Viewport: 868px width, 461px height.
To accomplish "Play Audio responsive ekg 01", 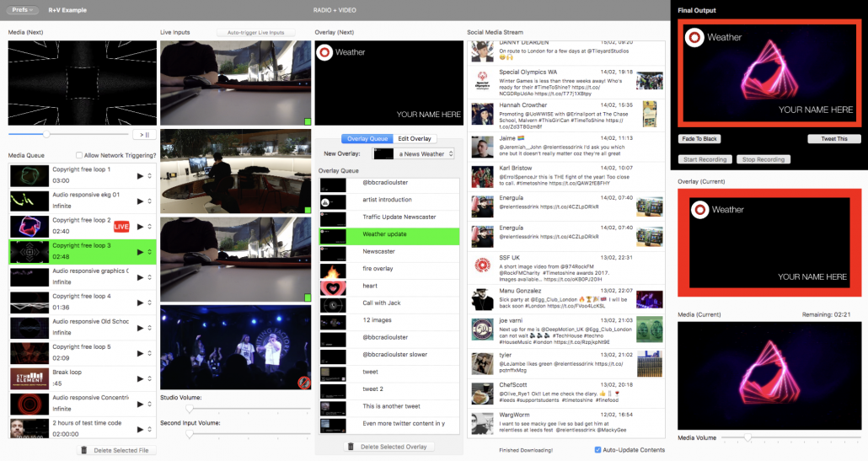I will point(140,201).
